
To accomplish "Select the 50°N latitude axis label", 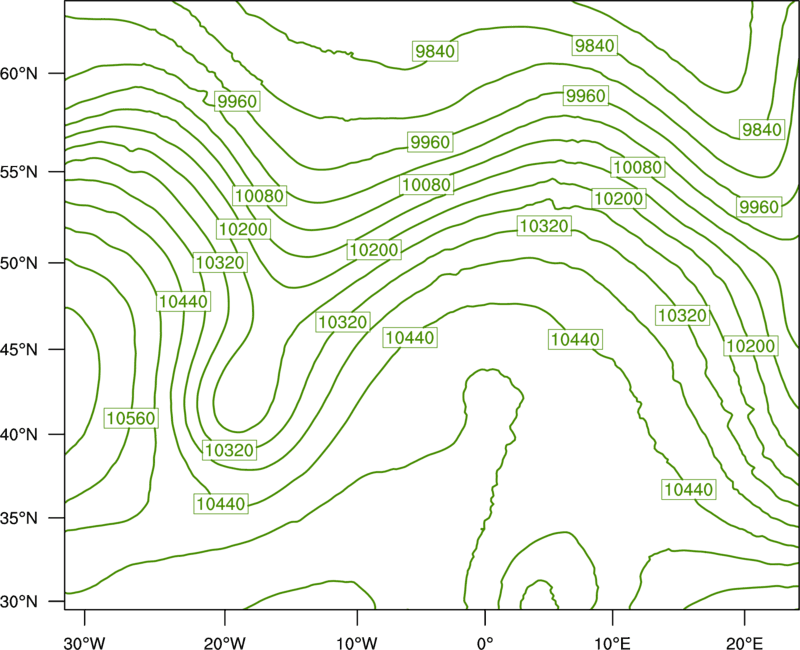I will click(19, 263).
